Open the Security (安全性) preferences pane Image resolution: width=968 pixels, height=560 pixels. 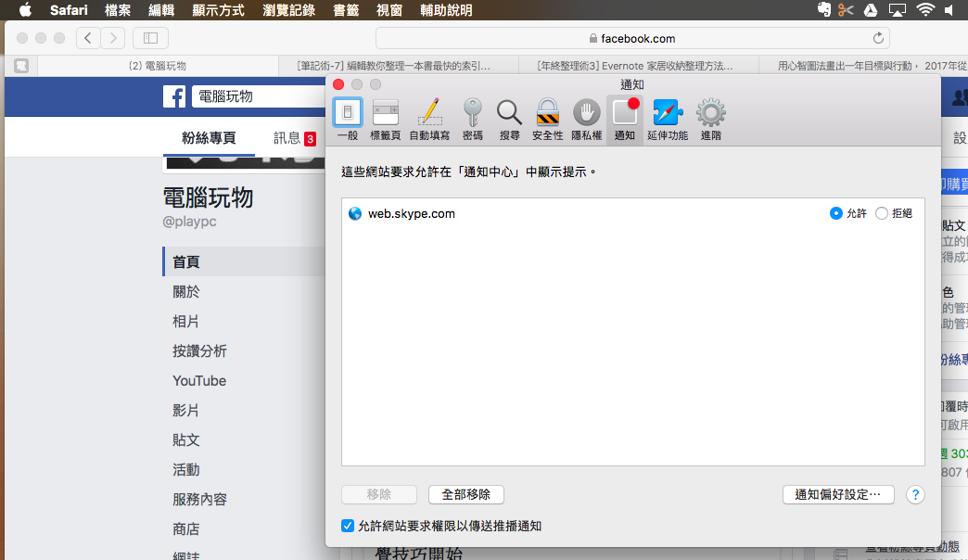[548, 120]
